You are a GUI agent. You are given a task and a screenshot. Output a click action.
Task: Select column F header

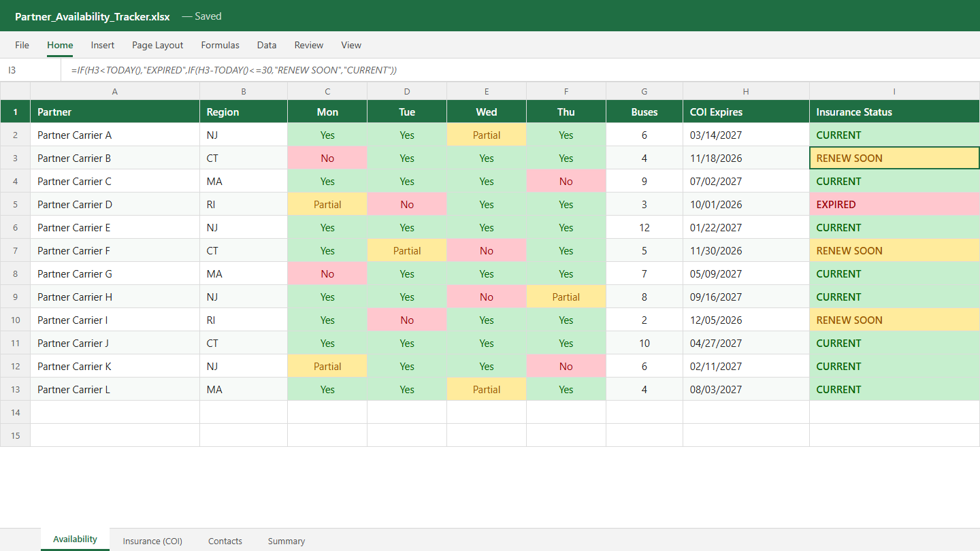click(566, 91)
